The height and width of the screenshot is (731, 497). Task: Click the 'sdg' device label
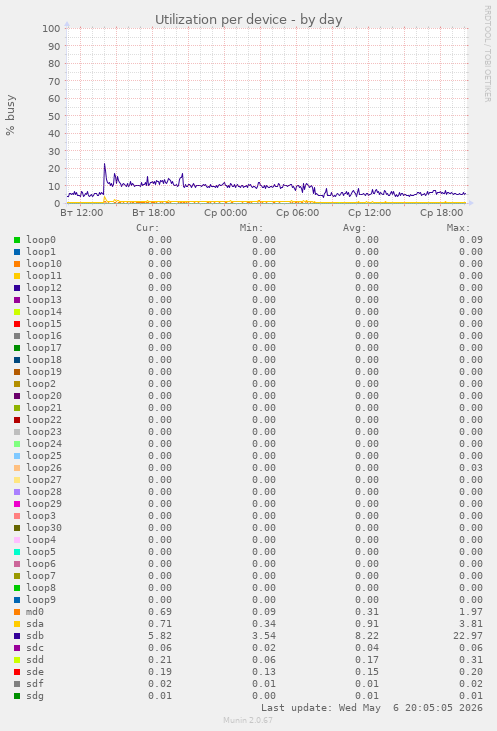pos(35,696)
